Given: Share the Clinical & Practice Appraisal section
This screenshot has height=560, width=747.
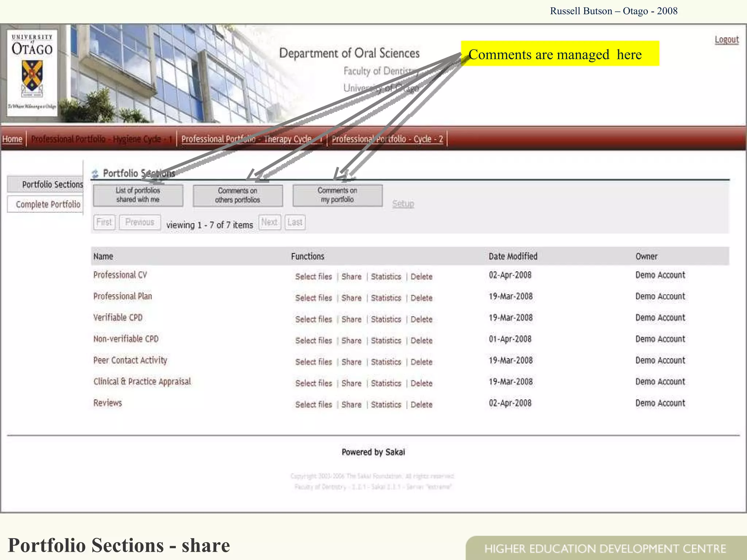Looking at the screenshot, I should 352,383.
